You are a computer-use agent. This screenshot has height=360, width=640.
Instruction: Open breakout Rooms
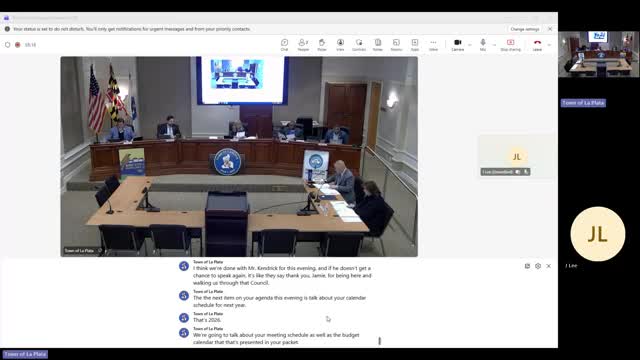396,44
